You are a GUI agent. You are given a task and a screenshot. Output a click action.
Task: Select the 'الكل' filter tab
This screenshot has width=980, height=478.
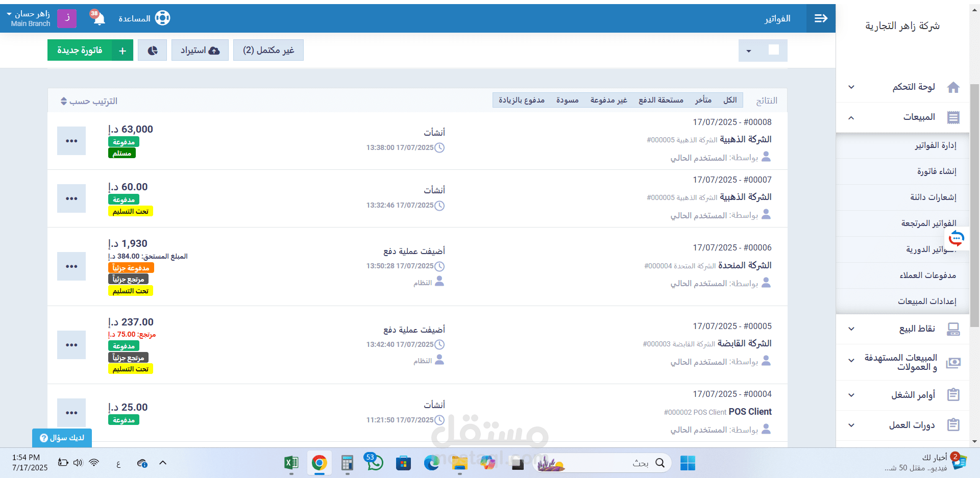730,100
